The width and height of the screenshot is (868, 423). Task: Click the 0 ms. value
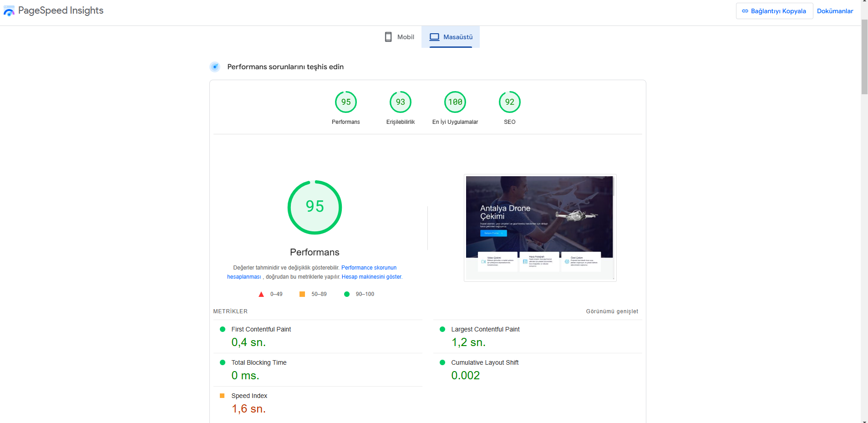[x=245, y=376]
